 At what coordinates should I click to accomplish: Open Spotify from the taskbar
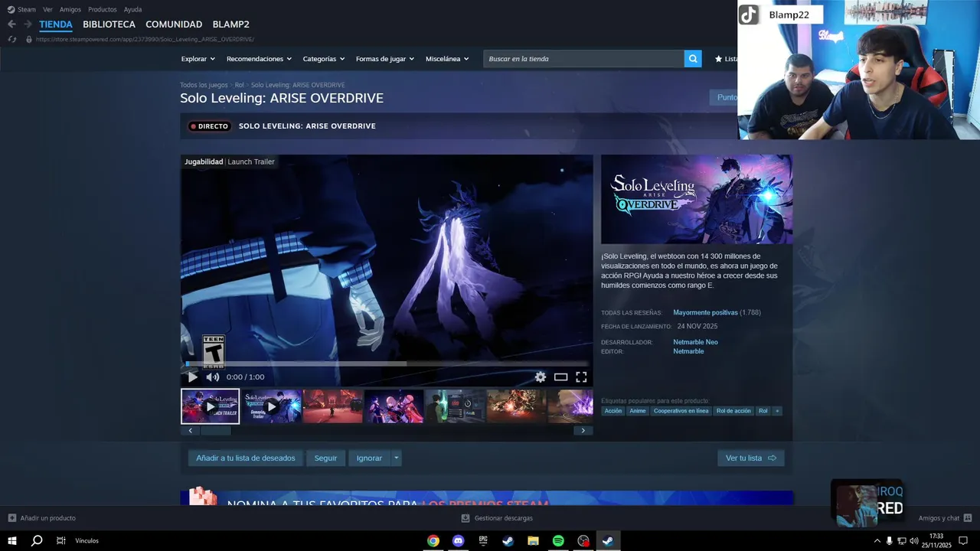click(558, 540)
